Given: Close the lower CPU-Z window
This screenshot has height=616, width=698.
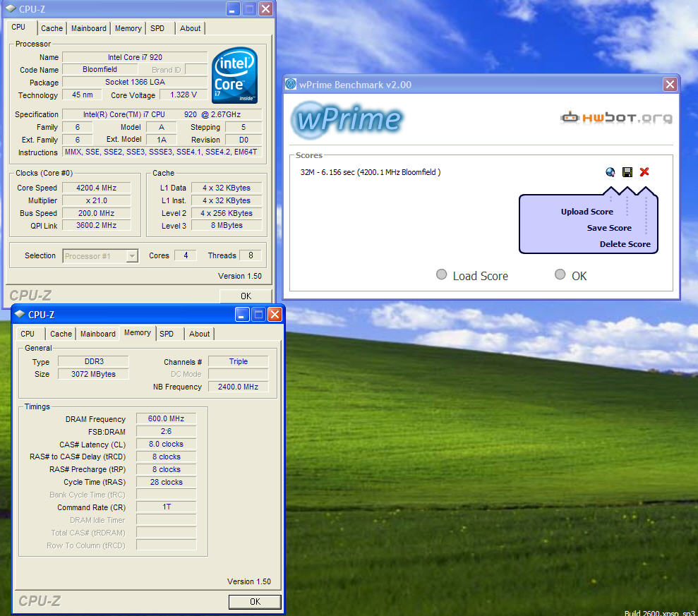Looking at the screenshot, I should 275,315.
